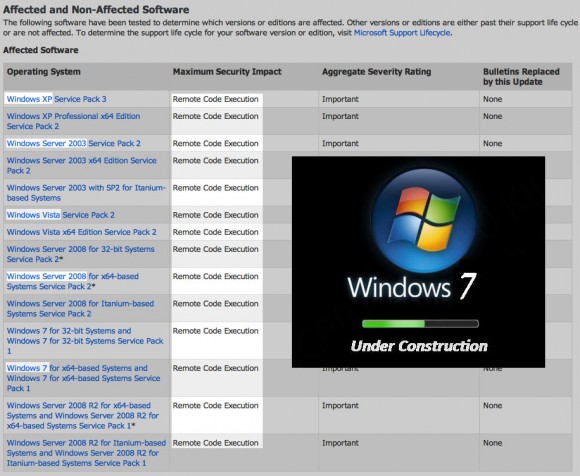
Task: Click Remote Code Execution in Server 2008 R2 Itanium row
Action: coord(216,443)
